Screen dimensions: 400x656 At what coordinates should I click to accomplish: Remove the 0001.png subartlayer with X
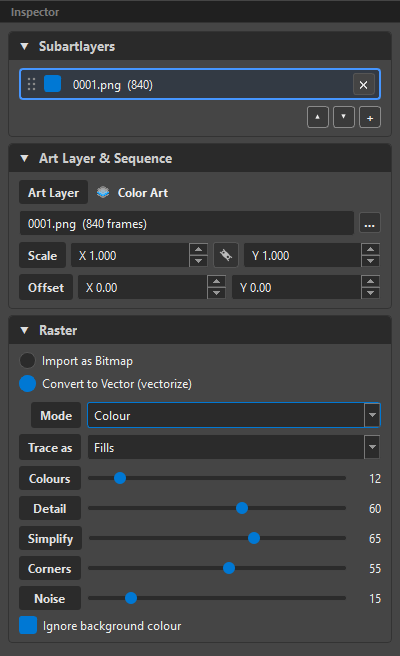coord(363,85)
